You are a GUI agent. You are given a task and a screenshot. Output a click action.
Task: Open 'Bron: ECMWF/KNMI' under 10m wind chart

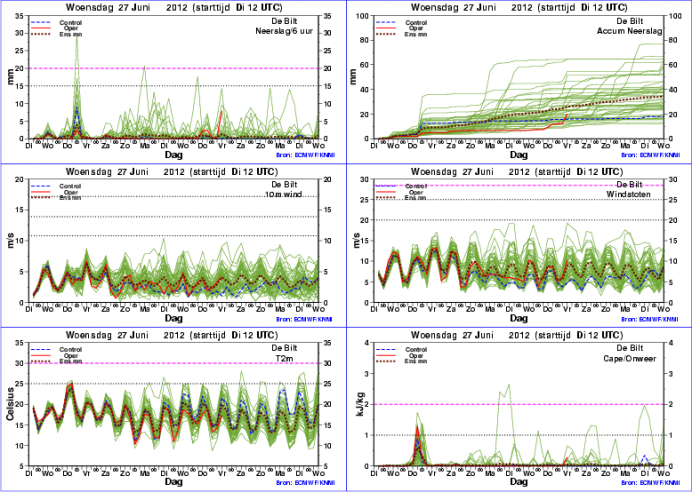point(304,319)
